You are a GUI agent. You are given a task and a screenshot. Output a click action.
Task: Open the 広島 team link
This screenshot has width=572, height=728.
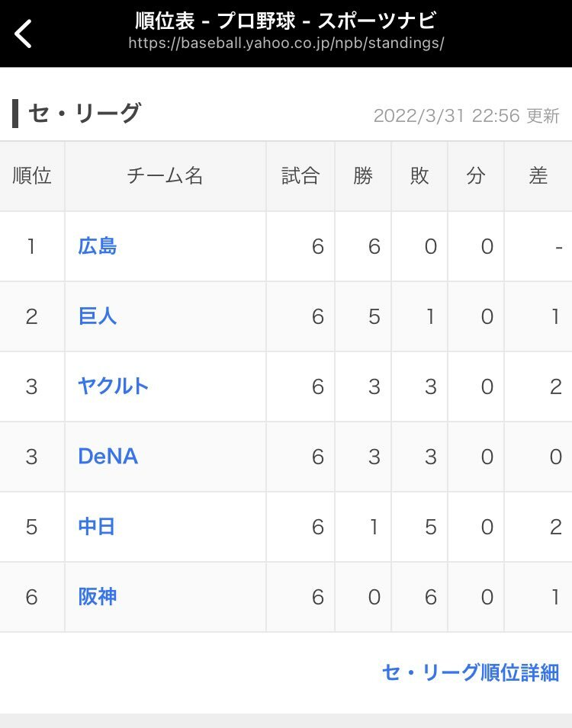[97, 246]
